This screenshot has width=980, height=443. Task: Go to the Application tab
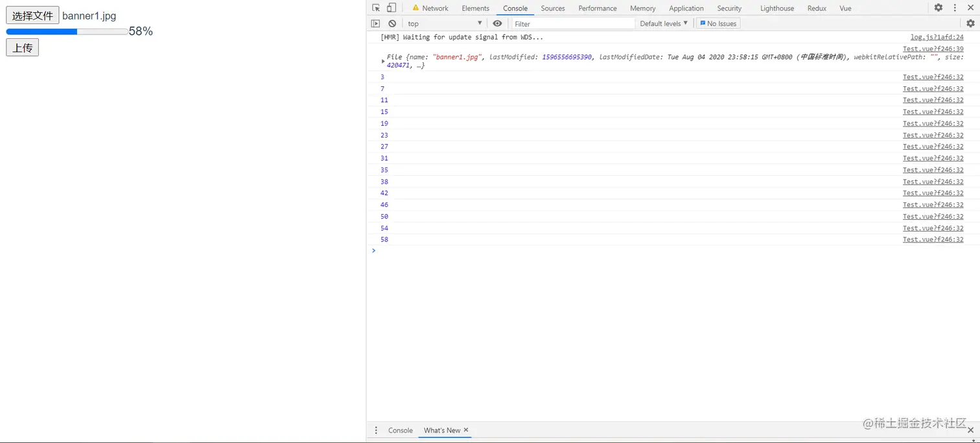pyautogui.click(x=686, y=8)
